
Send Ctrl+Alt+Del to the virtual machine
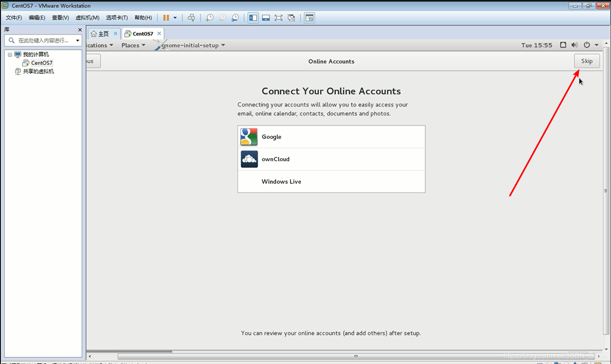192,18
